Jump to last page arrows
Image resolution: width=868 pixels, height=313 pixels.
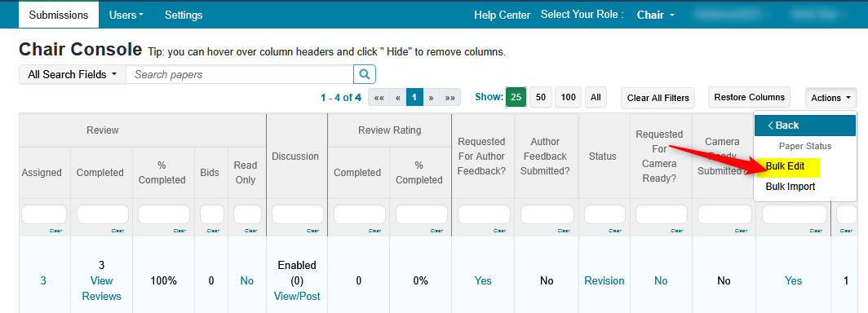[450, 98]
